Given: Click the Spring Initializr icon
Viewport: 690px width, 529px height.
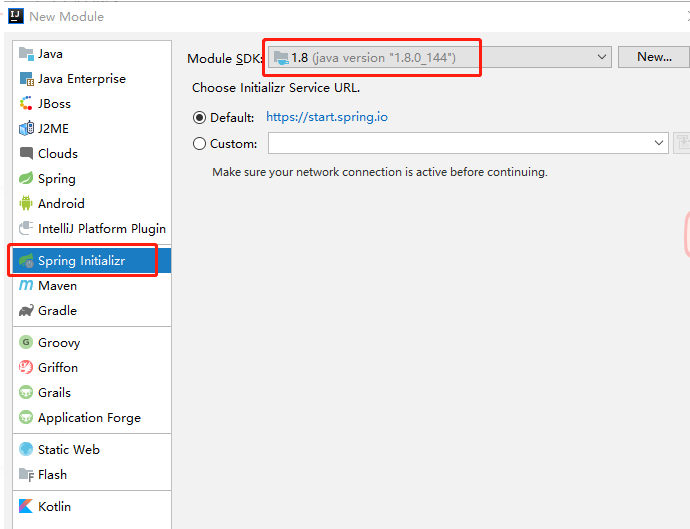Looking at the screenshot, I should [26, 261].
